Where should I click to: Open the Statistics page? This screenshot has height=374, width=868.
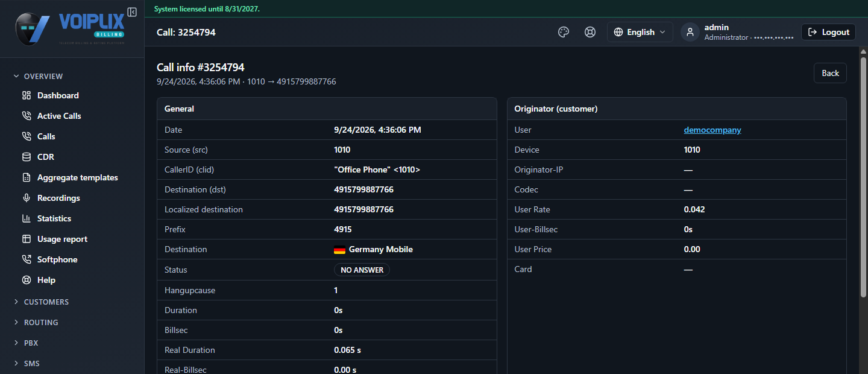click(x=54, y=218)
